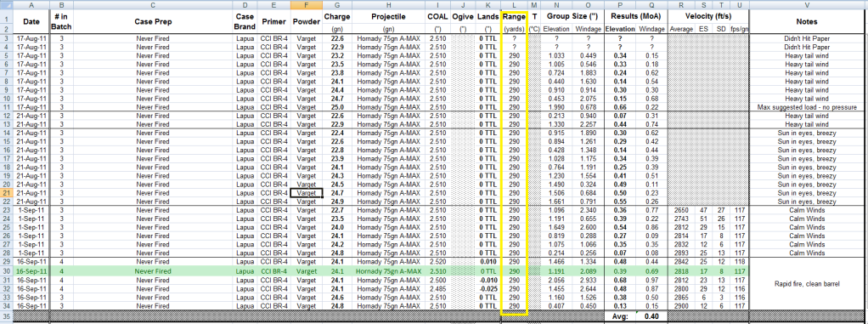Click the '# in Batch' header cell
This screenshot has width=868, height=324.
point(61,21)
